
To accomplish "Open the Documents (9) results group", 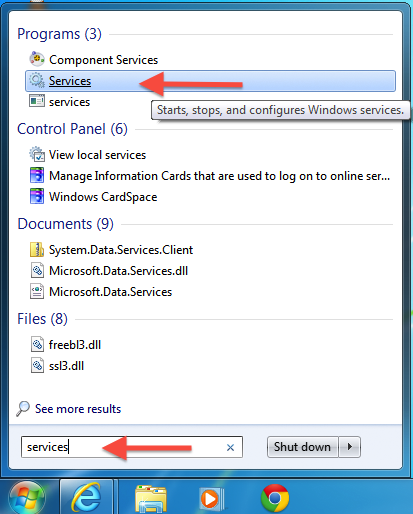I will pos(65,224).
